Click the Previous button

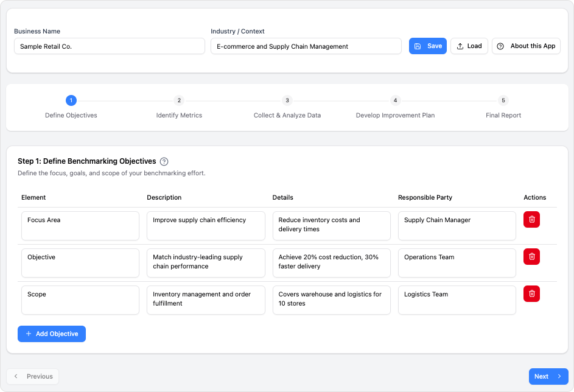click(x=33, y=376)
